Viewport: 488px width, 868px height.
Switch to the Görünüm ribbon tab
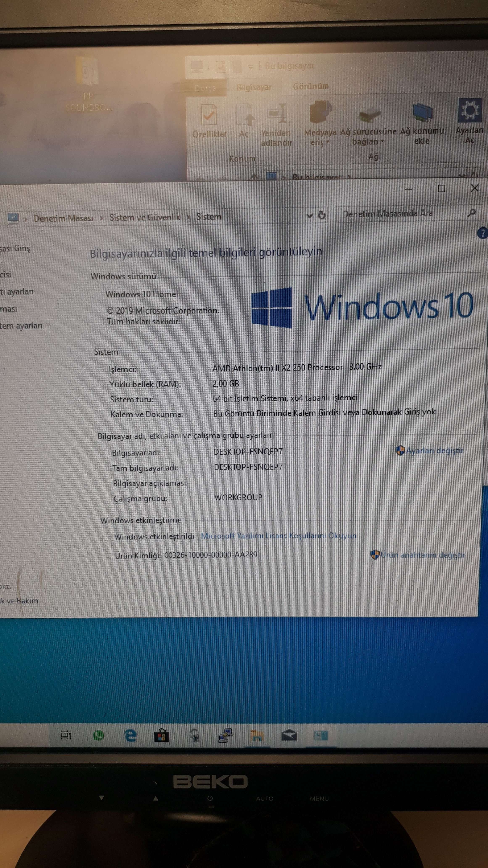(x=310, y=86)
